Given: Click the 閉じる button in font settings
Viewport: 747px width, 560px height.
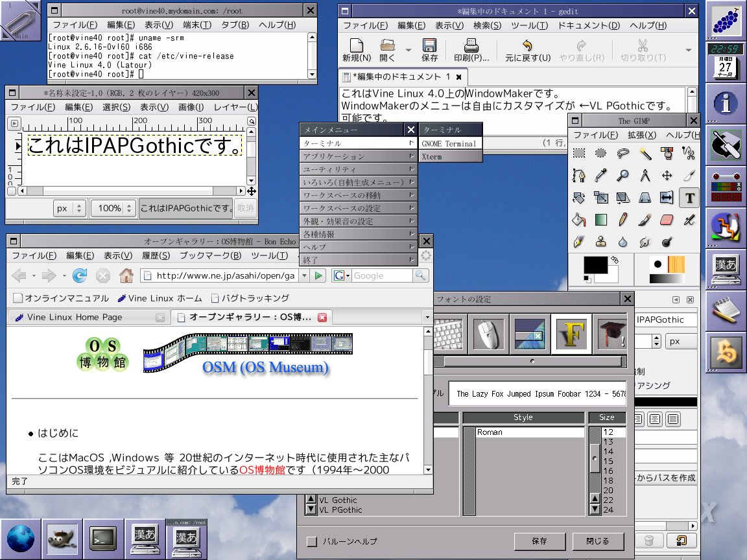Looking at the screenshot, I should tap(598, 541).
